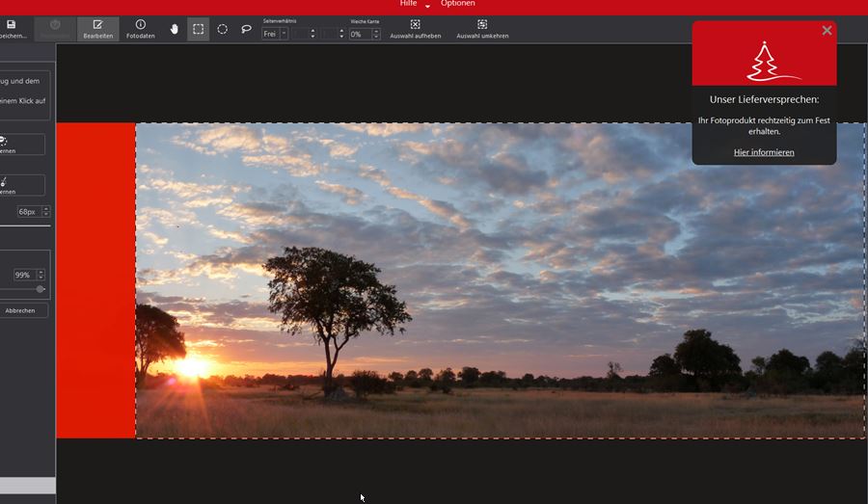Click the Weiche Kante 0% input field

coord(359,34)
